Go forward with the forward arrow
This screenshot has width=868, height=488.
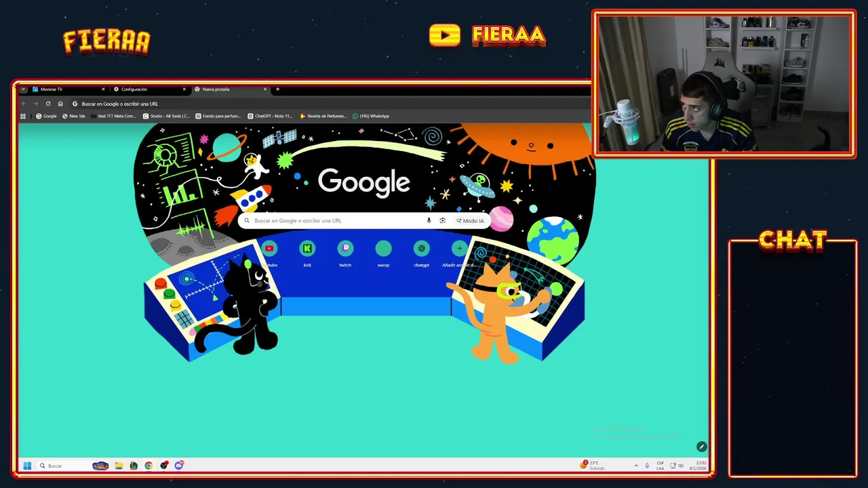coord(36,104)
